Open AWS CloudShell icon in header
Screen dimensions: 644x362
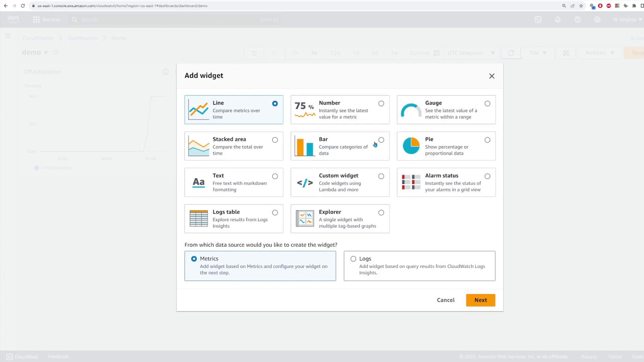coord(538,19)
